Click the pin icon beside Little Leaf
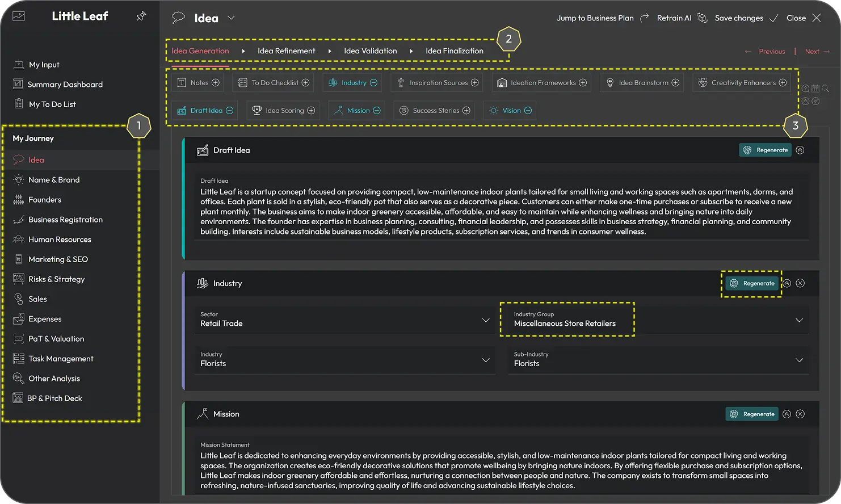The width and height of the screenshot is (841, 504). pos(141,16)
